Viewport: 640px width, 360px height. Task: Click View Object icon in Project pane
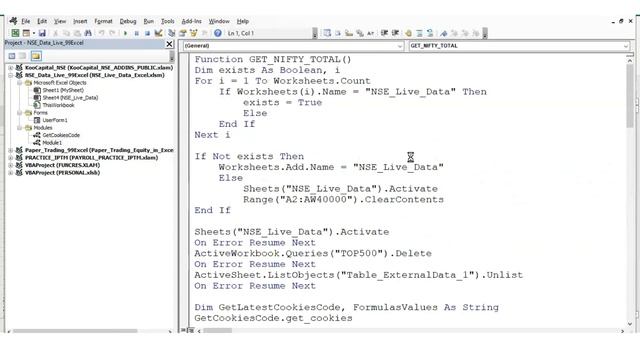(23, 56)
